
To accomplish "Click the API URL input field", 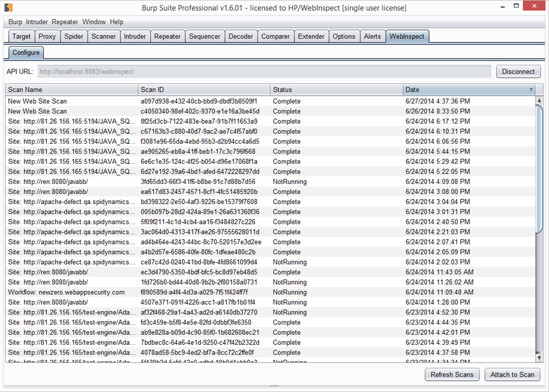I will click(264, 71).
